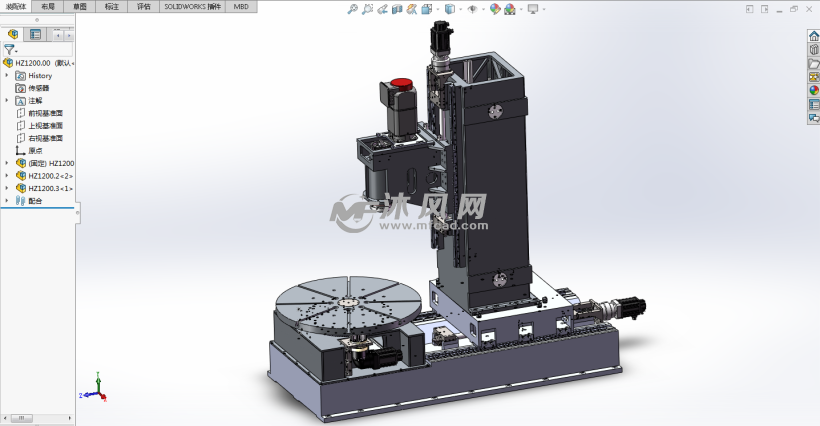Activate the Section View tool
The image size is (820, 426).
(x=397, y=9)
